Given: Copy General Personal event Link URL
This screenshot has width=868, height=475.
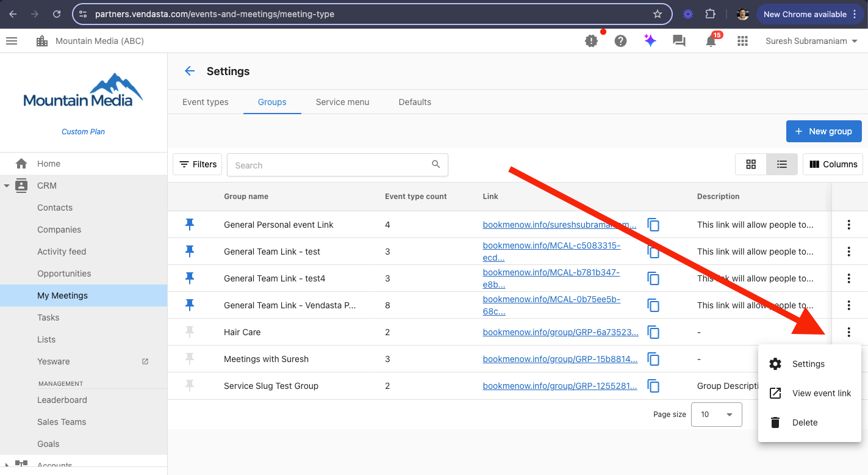Looking at the screenshot, I should tap(653, 225).
